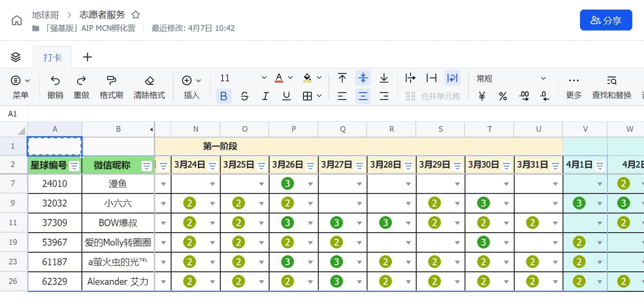Select cell Alexander 艾力

point(118,281)
